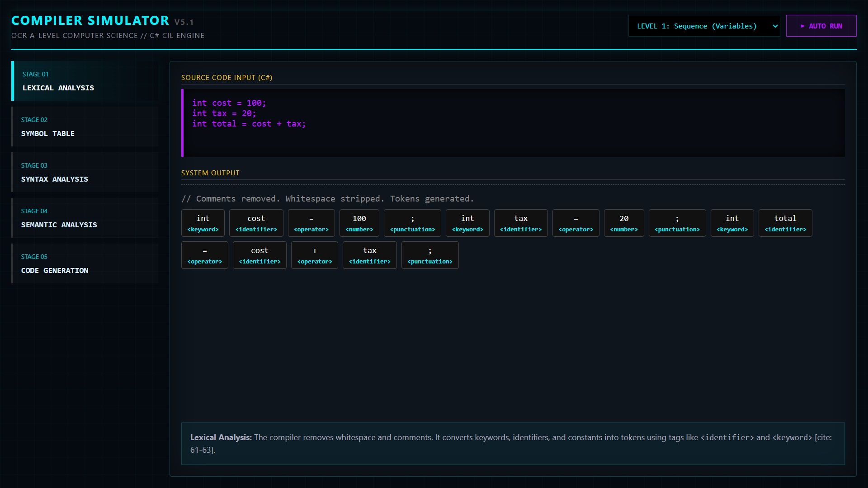The image size is (868, 488).
Task: Select the equals operator token
Action: [x=311, y=223]
